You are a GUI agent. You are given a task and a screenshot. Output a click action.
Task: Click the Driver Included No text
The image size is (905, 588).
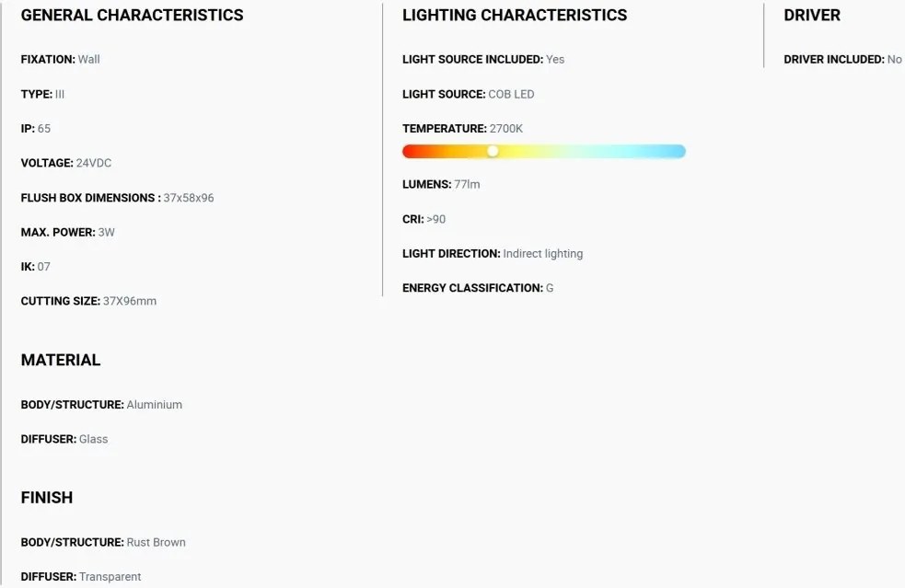tap(842, 60)
